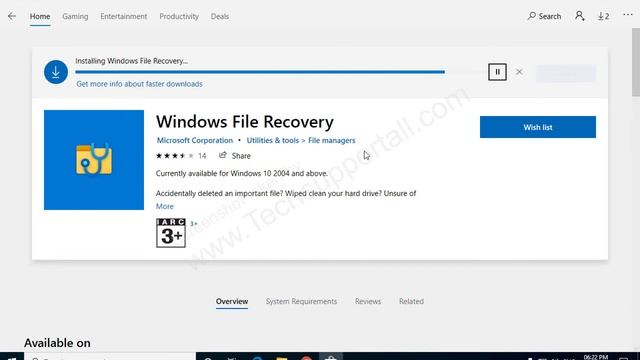Viewport: 640px width, 360px height.
Task: Open Get more info about faster downloads
Action: (139, 84)
